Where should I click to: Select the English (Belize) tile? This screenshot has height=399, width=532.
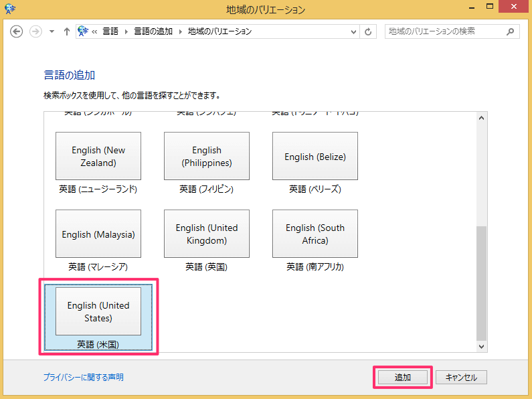(x=315, y=156)
